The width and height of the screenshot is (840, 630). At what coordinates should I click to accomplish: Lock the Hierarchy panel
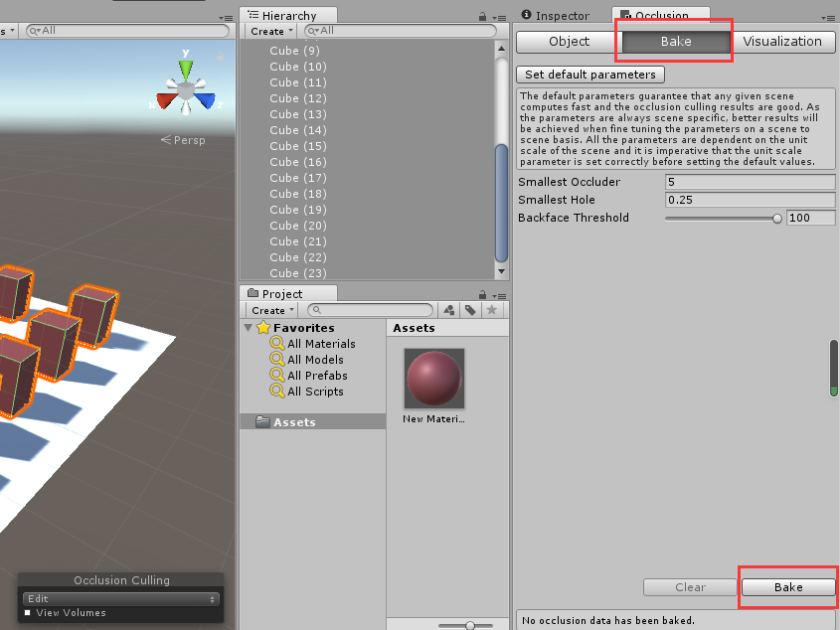pyautogui.click(x=483, y=17)
